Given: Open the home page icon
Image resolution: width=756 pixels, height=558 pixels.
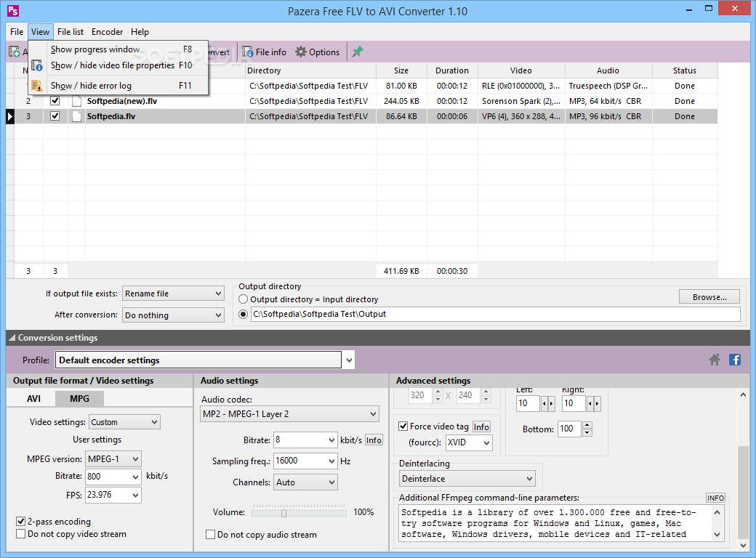Looking at the screenshot, I should [715, 360].
